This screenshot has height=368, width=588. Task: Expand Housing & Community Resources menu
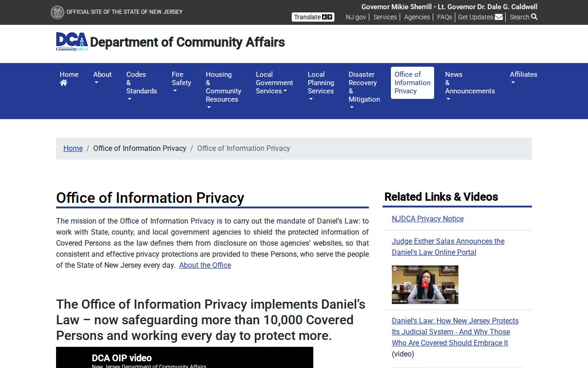coord(223,91)
